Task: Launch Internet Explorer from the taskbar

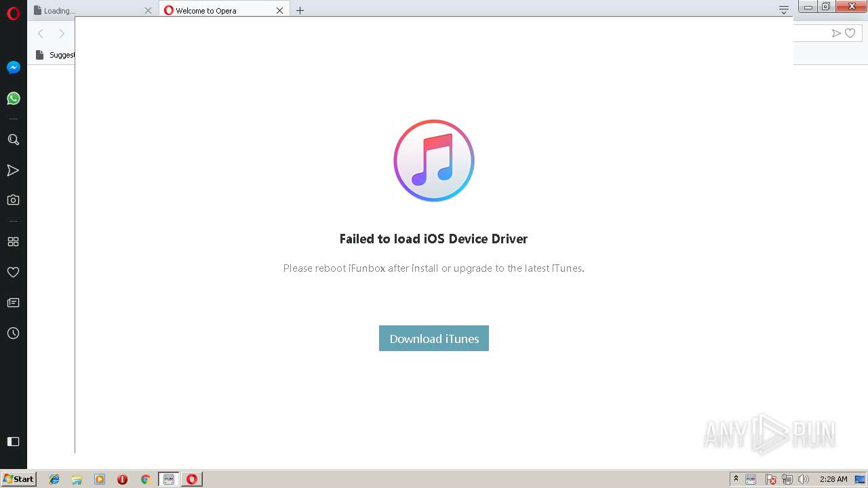Action: (x=54, y=479)
